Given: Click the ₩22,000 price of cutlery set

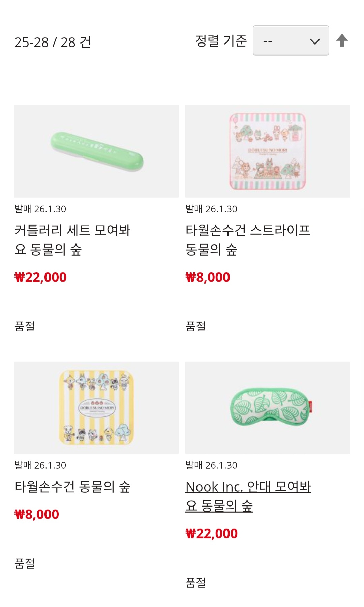Looking at the screenshot, I should click(40, 277).
